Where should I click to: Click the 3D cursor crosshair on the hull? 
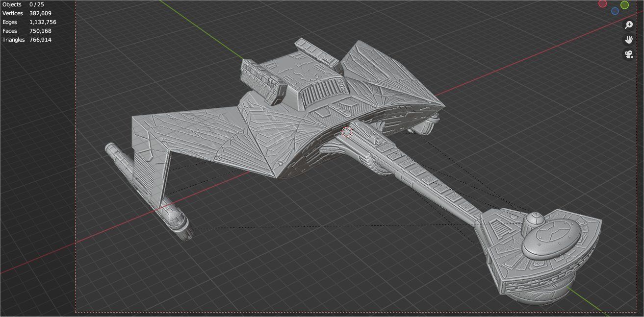point(347,132)
